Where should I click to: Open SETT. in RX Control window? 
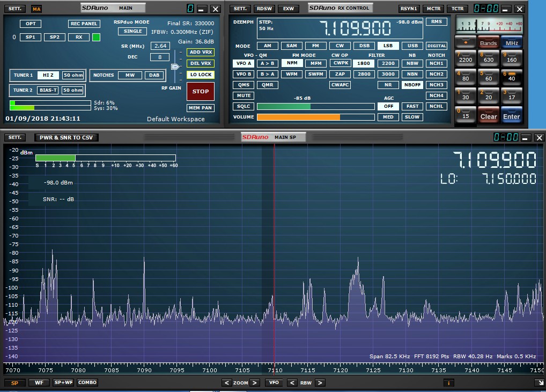pyautogui.click(x=240, y=9)
